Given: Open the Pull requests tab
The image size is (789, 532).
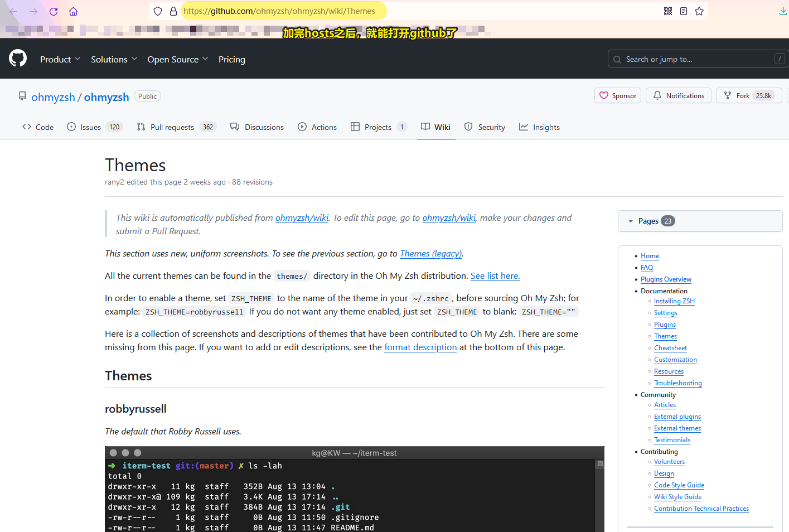Looking at the screenshot, I should pyautogui.click(x=176, y=127).
